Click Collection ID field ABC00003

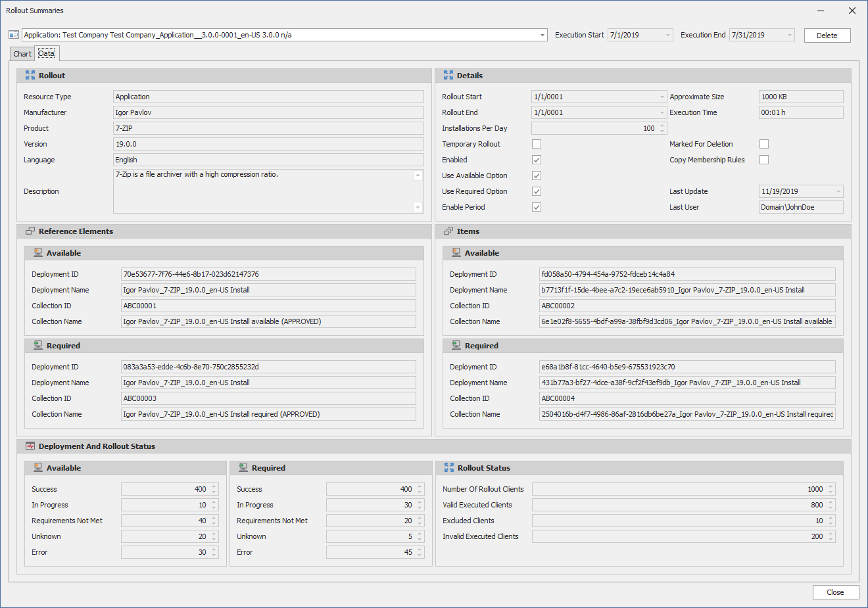point(268,398)
